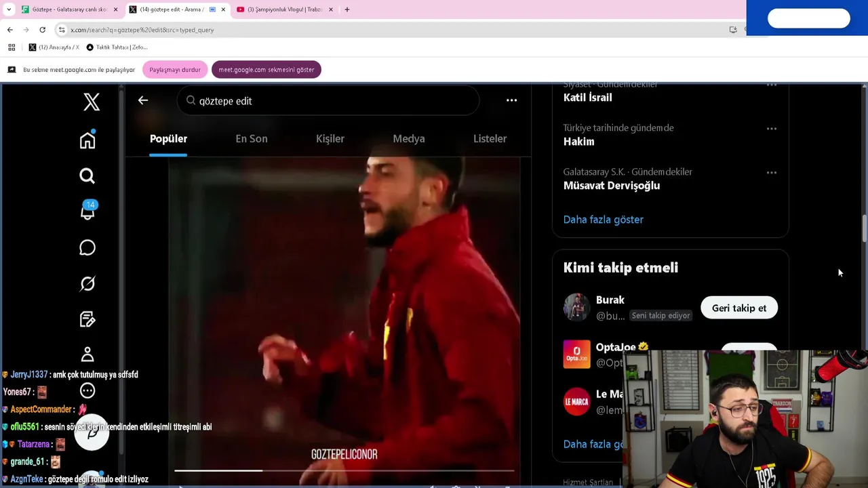868x488 pixels.
Task: Open messages chat bubble icon
Action: (x=87, y=247)
